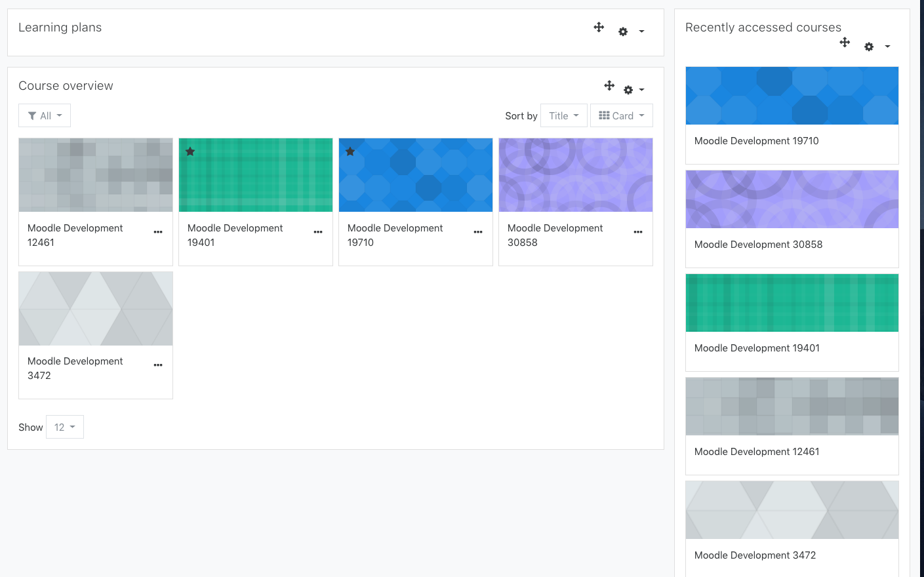Open the gear actions menu in Learning plans
This screenshot has height=577, width=924.
tap(623, 31)
